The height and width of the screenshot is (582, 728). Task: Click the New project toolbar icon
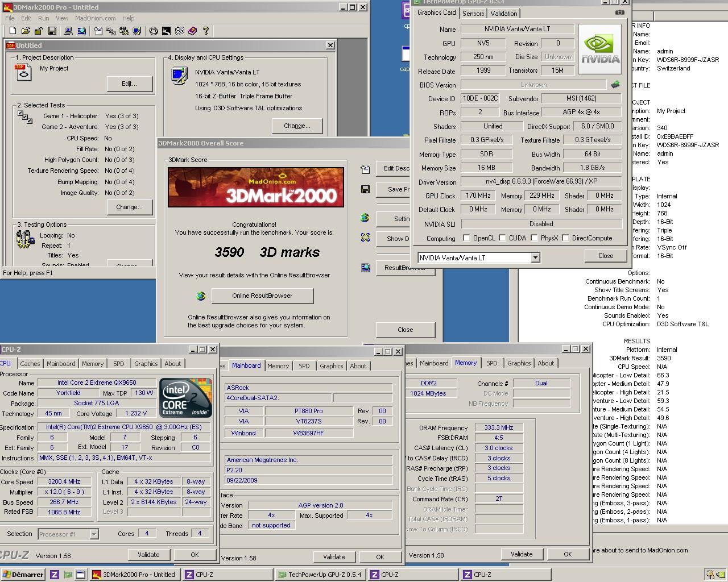click(x=13, y=31)
